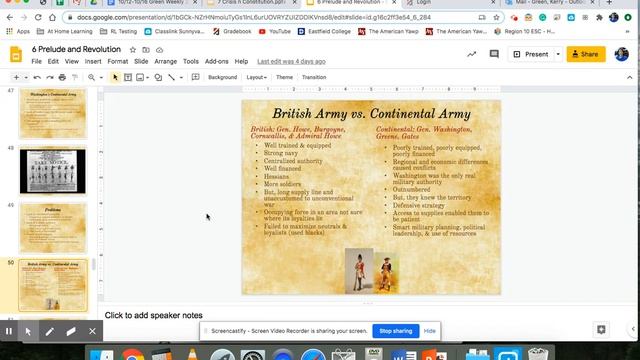The image size is (640, 360).
Task: Click the redo arrow in the toolbar
Action: click(50, 77)
